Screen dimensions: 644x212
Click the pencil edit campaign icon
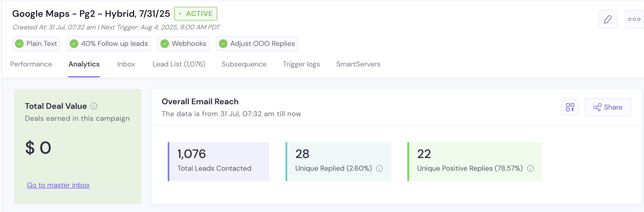click(608, 19)
